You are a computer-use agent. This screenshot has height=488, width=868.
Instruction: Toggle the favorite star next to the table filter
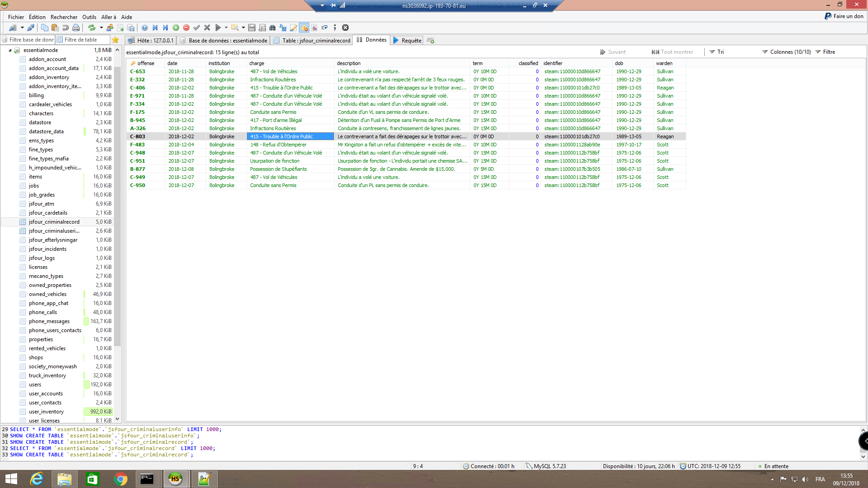(x=116, y=40)
